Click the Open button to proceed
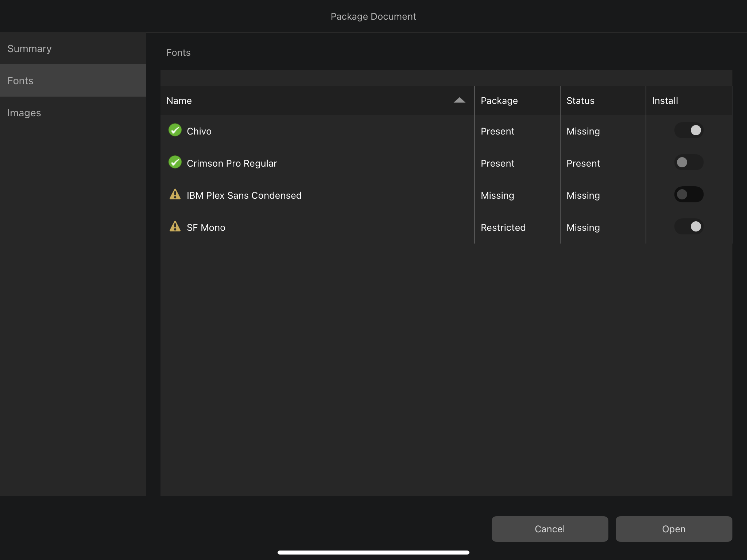 tap(674, 529)
